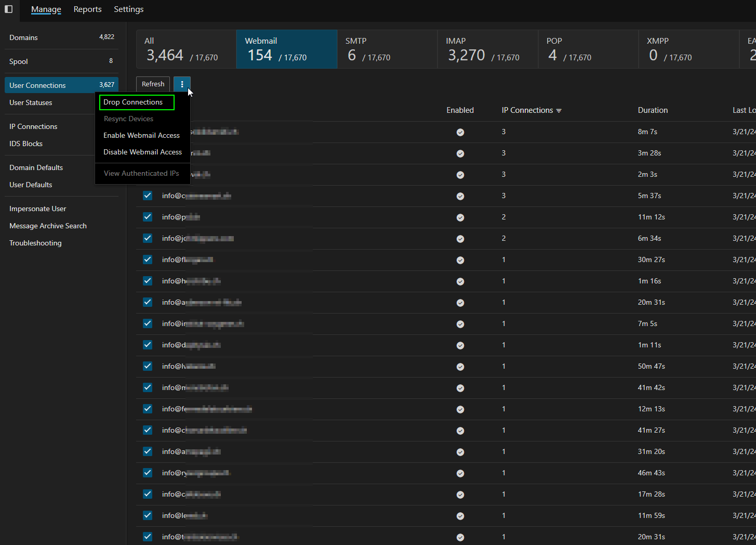This screenshot has height=545, width=756.
Task: Sort by the Duration column header
Action: [653, 110]
